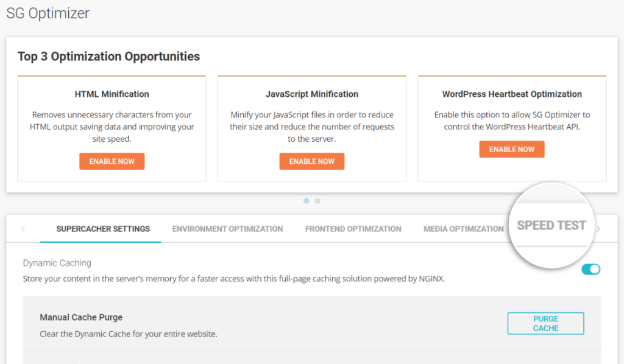This screenshot has height=364, width=624.
Task: Click the Manual Cache Purge label
Action: click(x=81, y=317)
